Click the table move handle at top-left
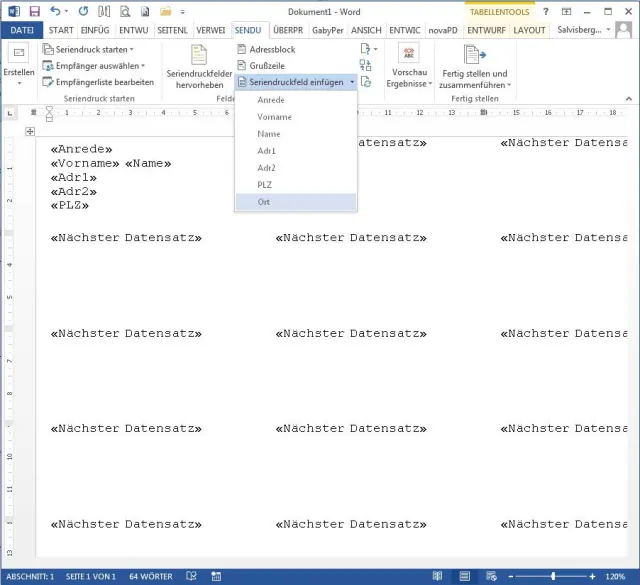Viewport: 640px width, 585px height. click(x=30, y=132)
